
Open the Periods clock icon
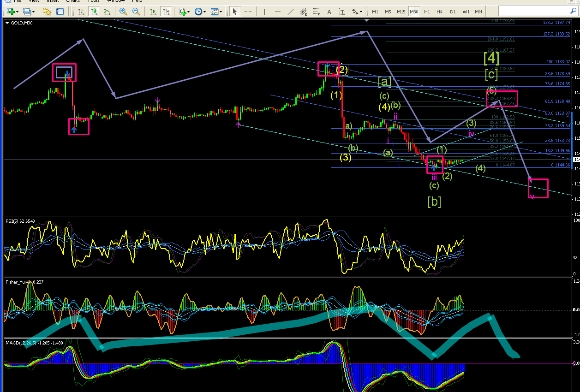click(198, 12)
